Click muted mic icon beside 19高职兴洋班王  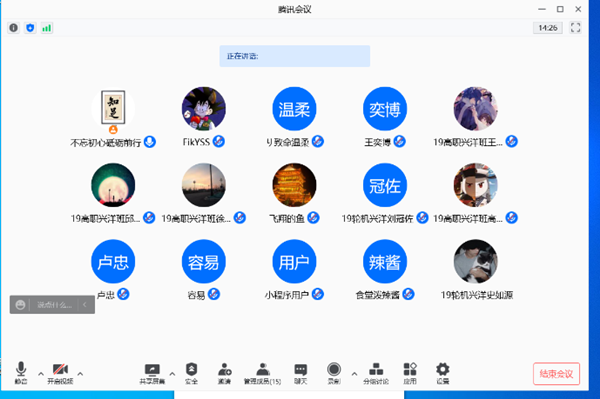coord(512,142)
